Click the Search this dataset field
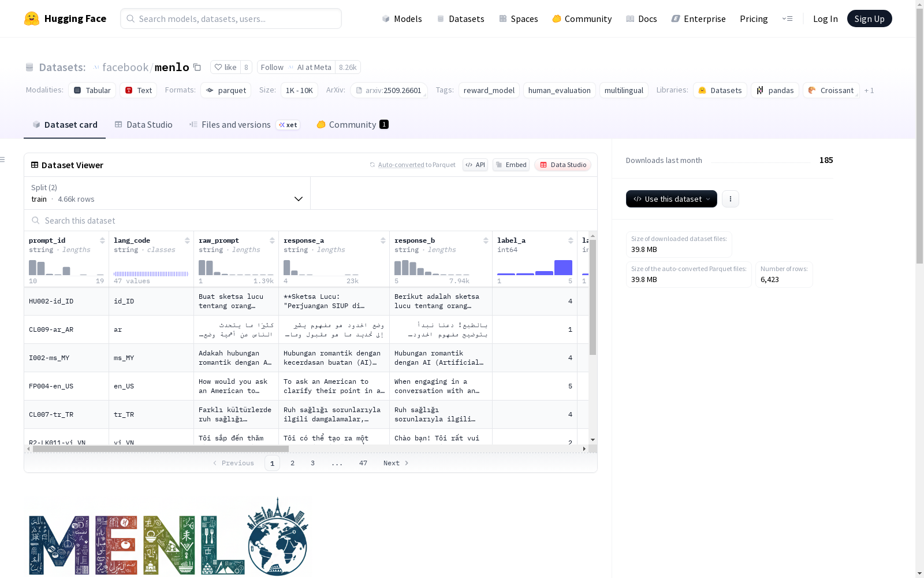This screenshot has width=924, height=578. point(311,221)
